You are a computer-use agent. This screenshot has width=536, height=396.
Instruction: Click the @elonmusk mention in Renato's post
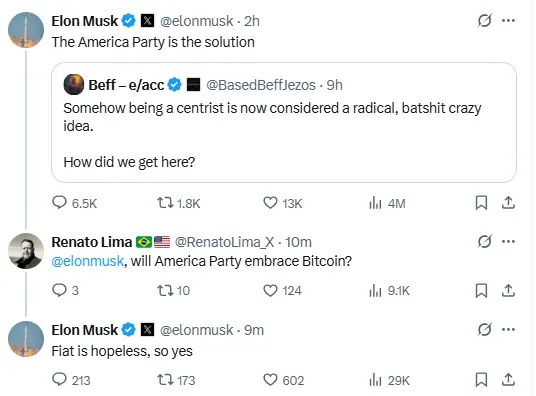(88, 261)
